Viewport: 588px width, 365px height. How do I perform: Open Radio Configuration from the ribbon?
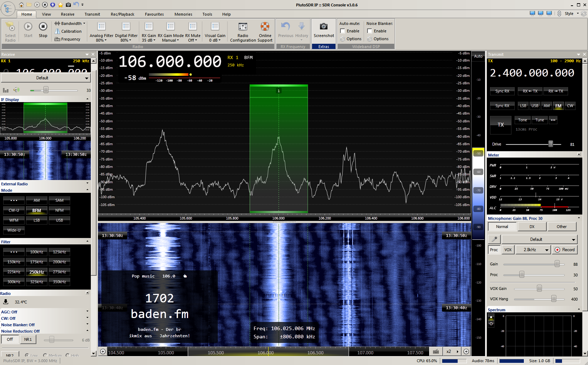tap(243, 27)
